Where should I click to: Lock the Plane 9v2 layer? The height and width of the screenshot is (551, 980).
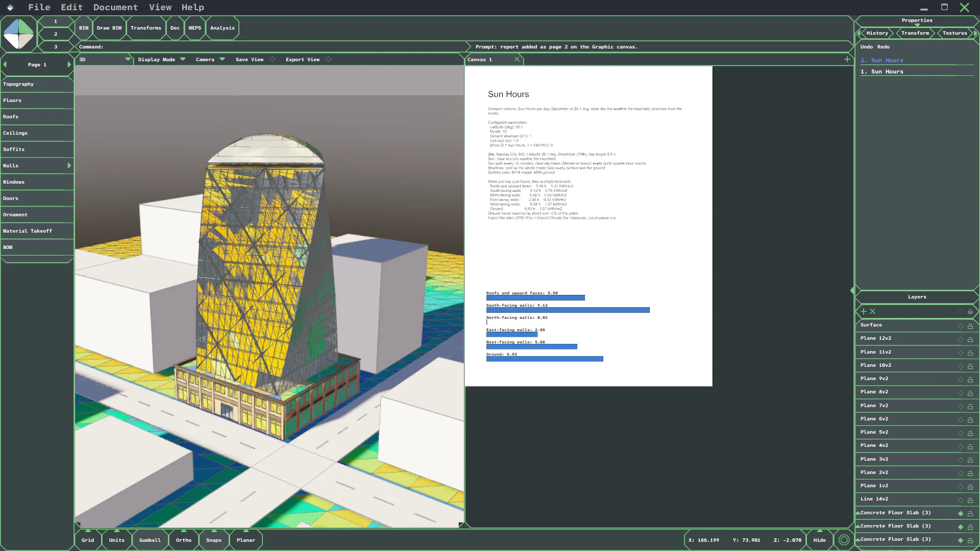point(970,380)
